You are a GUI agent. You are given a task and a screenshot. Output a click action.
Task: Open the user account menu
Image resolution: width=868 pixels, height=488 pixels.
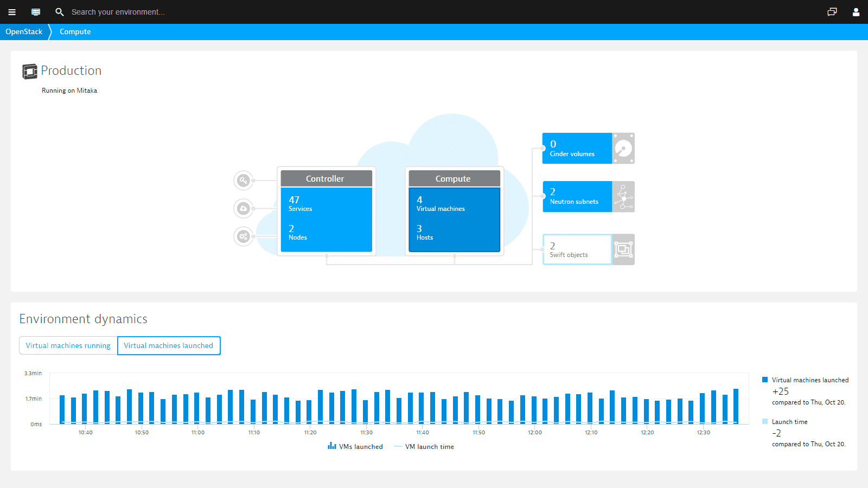coord(856,12)
